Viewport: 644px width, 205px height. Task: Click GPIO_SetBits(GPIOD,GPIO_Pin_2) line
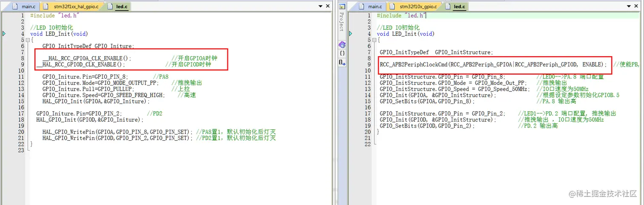tap(427, 126)
